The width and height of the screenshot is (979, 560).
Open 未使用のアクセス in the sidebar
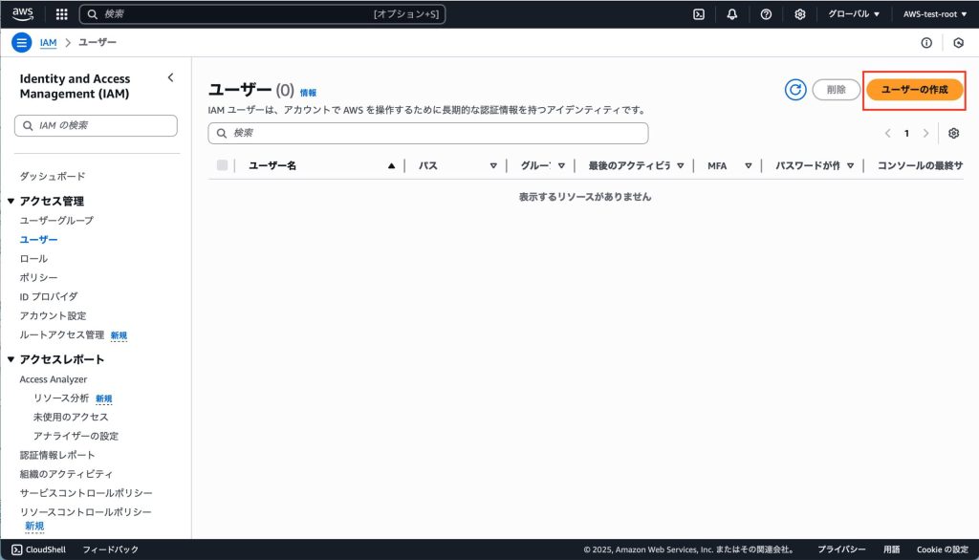[x=71, y=417]
